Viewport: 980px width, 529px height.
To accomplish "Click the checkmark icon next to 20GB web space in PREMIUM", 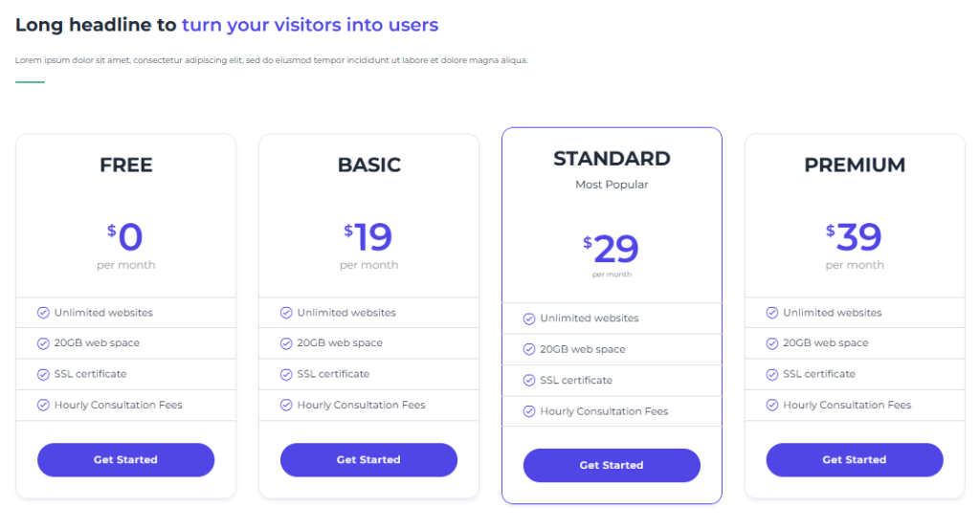I will point(772,343).
